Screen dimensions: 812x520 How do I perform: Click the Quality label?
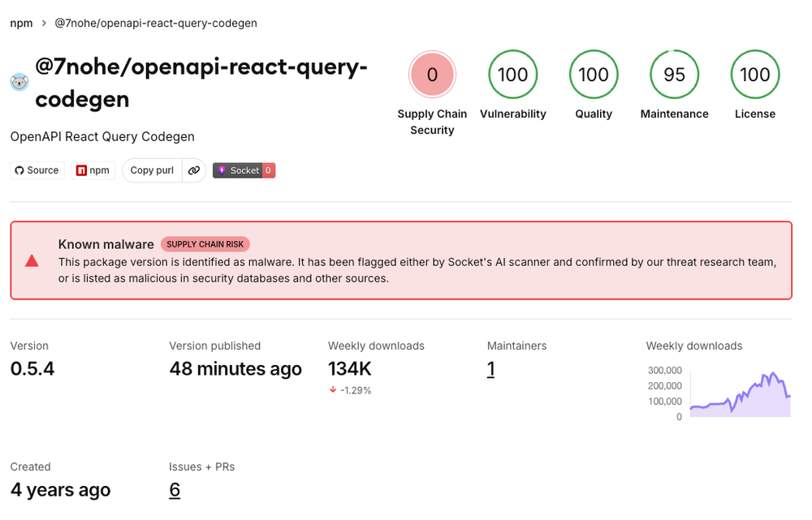pos(594,114)
